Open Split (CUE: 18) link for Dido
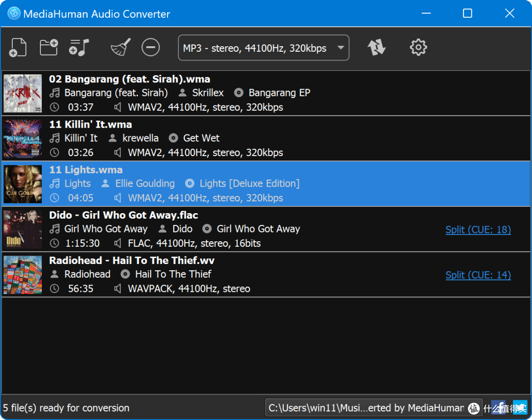 click(478, 229)
